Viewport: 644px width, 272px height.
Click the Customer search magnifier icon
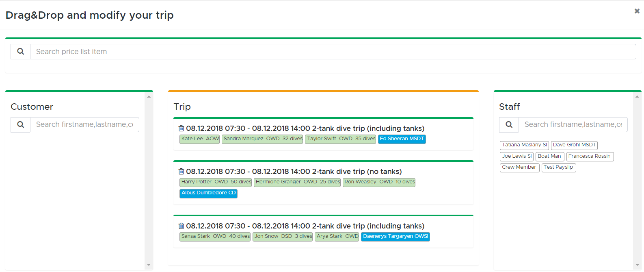tap(21, 124)
